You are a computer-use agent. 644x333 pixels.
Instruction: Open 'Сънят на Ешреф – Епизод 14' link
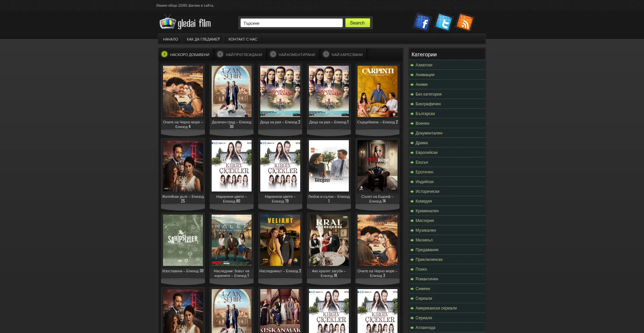(377, 199)
